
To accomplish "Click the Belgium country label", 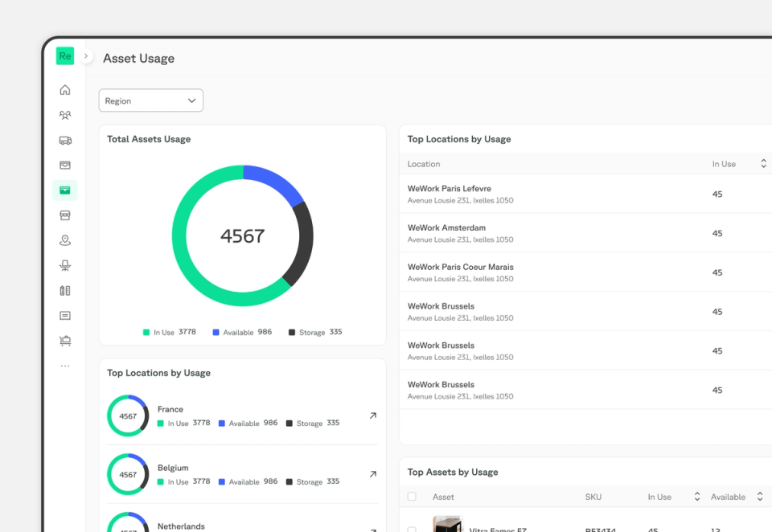I will 173,468.
